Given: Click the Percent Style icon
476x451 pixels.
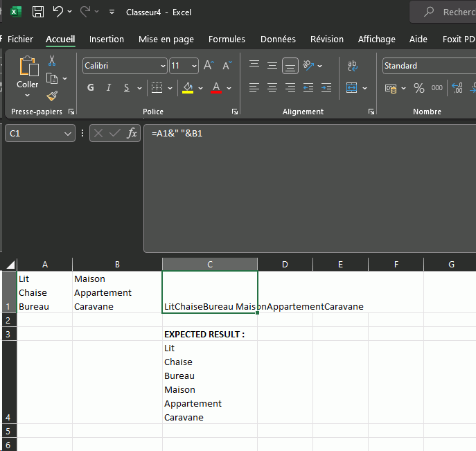Looking at the screenshot, I should [x=418, y=88].
